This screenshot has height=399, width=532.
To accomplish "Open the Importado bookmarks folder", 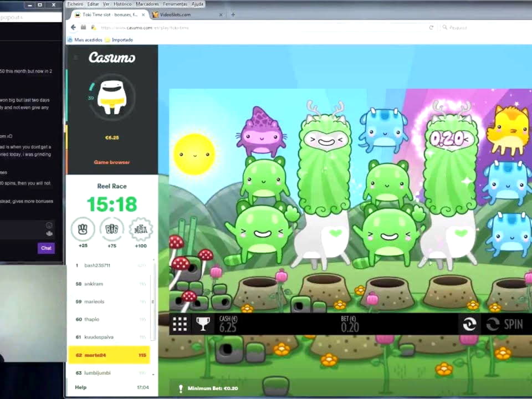I will 119,40.
